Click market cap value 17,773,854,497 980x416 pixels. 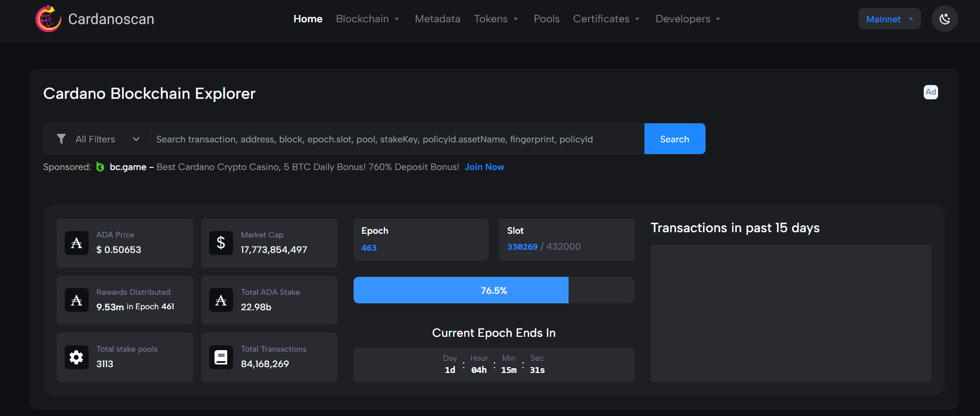[x=274, y=250]
